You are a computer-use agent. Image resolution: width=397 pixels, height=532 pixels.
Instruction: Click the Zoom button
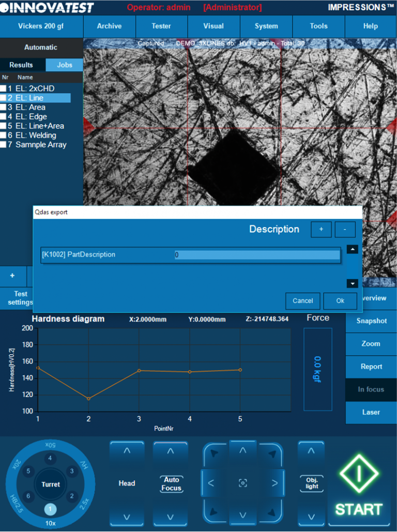tap(371, 344)
